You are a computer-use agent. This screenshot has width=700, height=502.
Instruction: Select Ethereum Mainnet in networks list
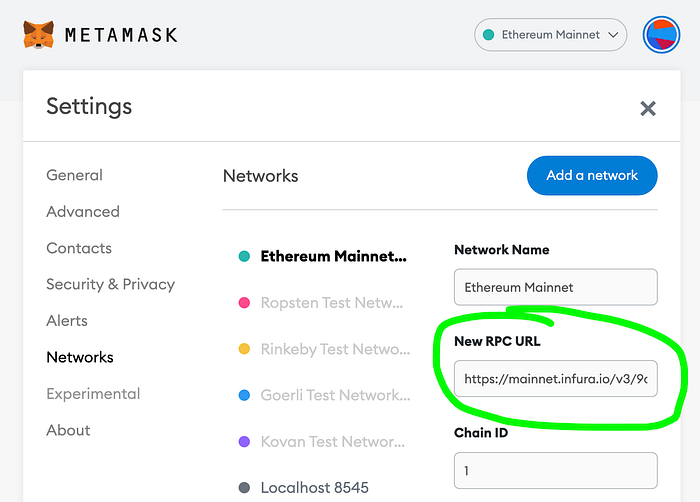coord(323,256)
